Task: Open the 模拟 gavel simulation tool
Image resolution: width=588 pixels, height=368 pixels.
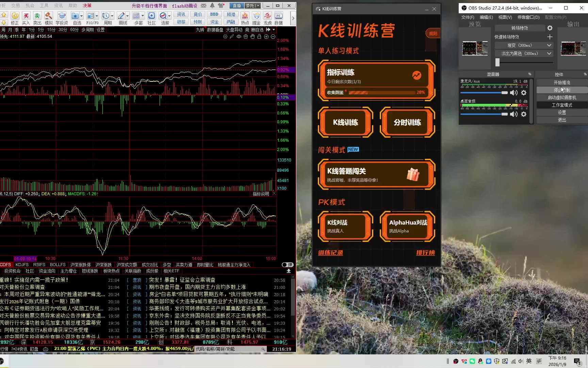Action: 49,16
